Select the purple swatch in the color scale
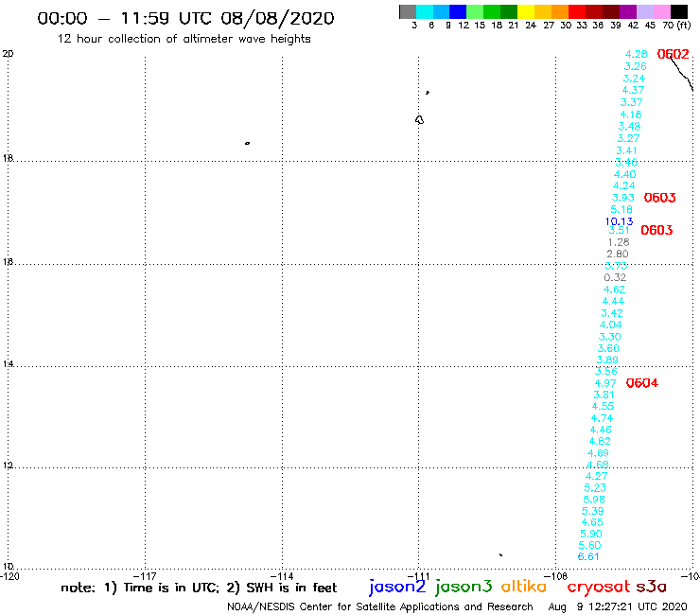The height and width of the screenshot is (615, 700). point(627,11)
